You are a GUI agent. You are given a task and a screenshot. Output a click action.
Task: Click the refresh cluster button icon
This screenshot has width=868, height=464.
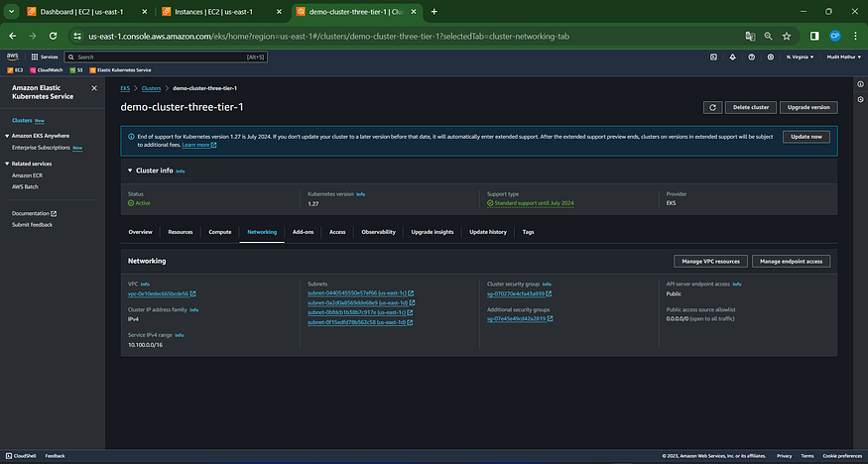click(x=712, y=107)
